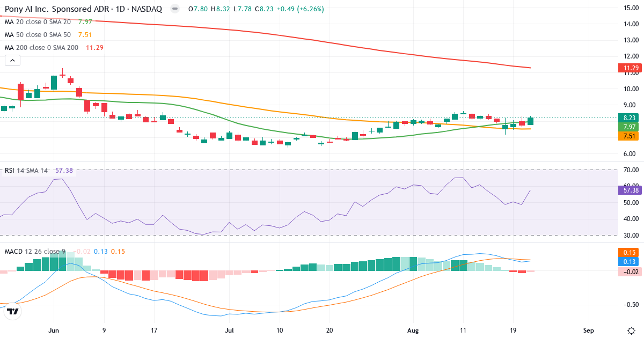Select MA 50 indicator legend
Viewport: 644px width, 338px height.
48,35
